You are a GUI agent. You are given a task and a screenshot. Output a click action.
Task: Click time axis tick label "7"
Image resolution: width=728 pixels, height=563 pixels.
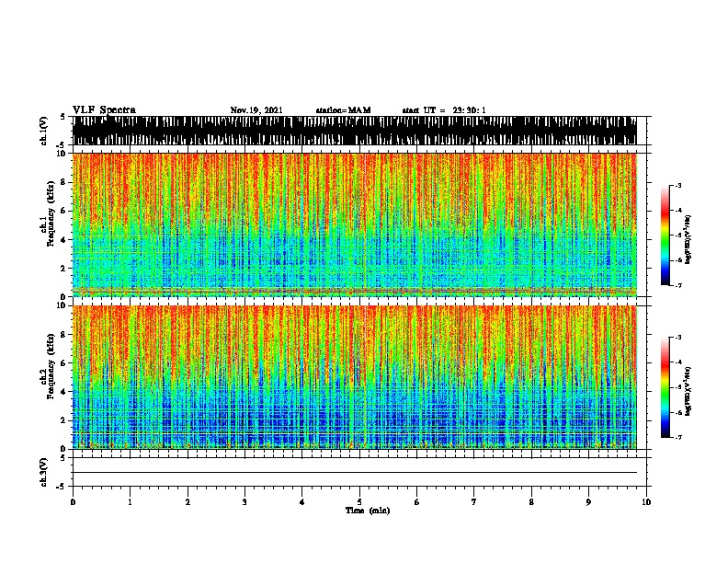pyautogui.click(x=474, y=502)
